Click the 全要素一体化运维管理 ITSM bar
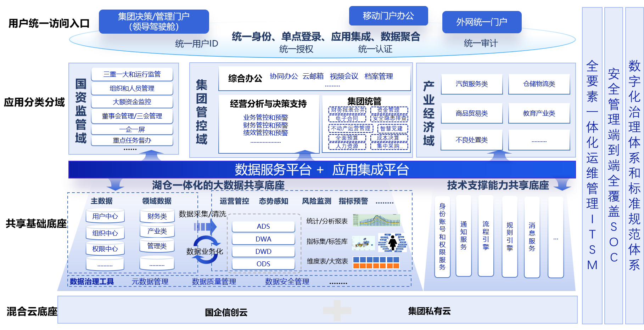The width and height of the screenshot is (644, 330). [592, 165]
